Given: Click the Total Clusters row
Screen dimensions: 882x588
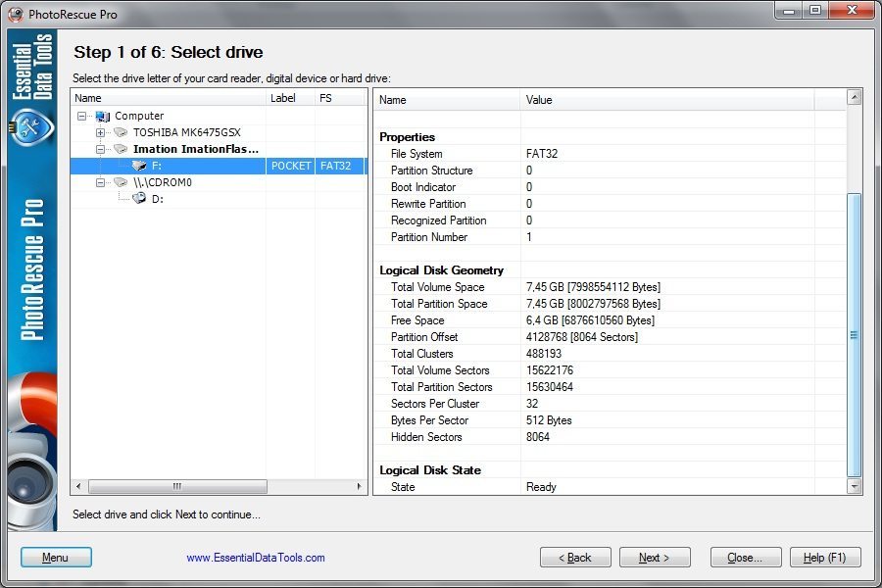Looking at the screenshot, I should coord(610,354).
